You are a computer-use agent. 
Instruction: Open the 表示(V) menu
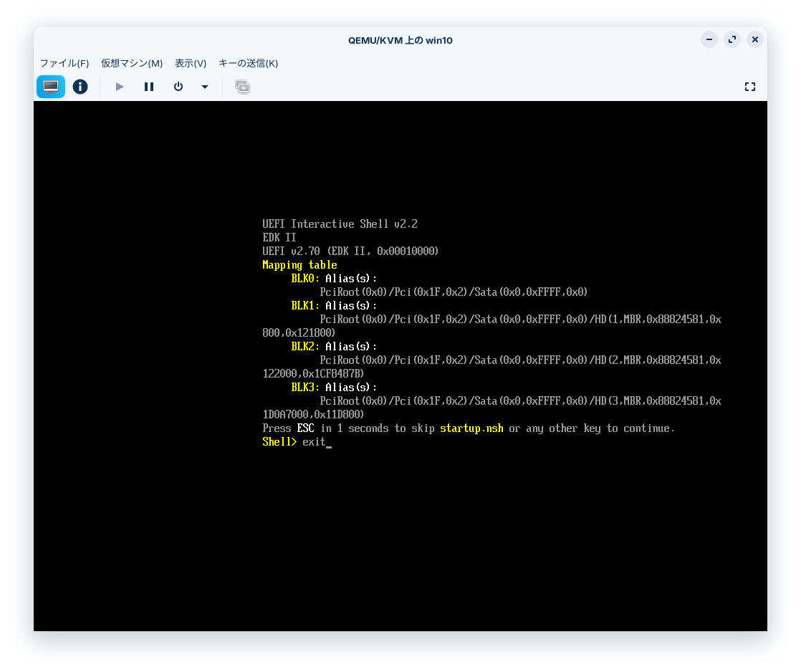[x=191, y=63]
